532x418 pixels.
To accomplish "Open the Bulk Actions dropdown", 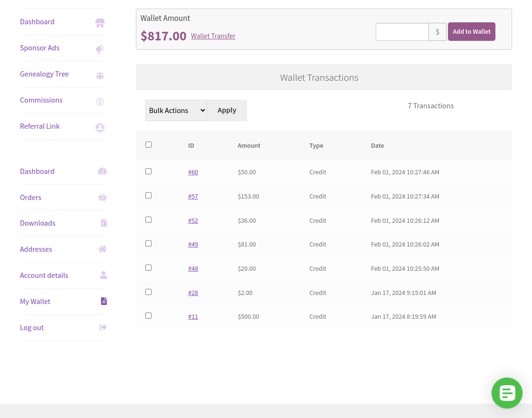I will coord(176,110).
